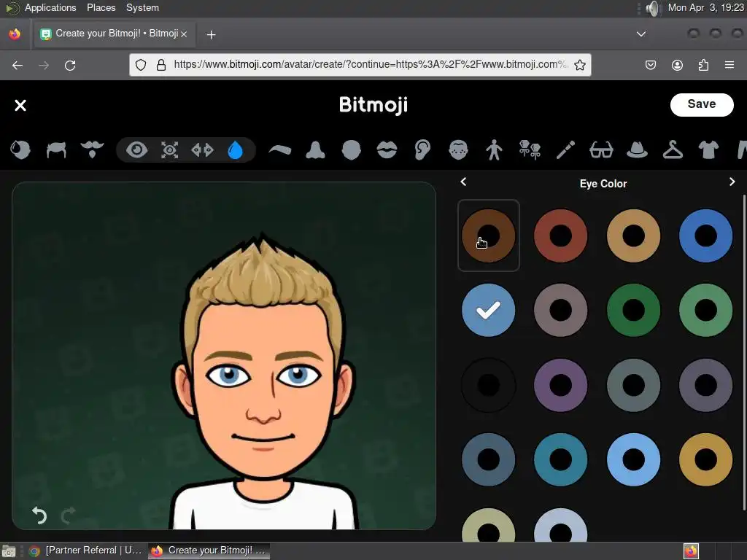Go to previous category before Eye Color
The image size is (747, 560).
463,182
